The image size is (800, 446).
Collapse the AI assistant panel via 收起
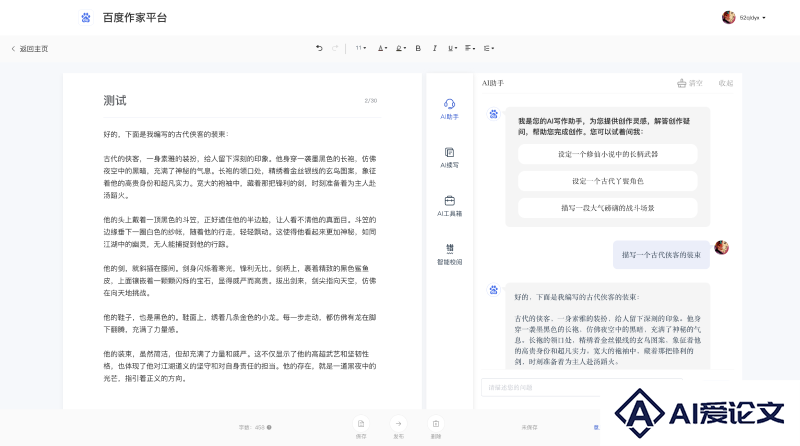[726, 83]
